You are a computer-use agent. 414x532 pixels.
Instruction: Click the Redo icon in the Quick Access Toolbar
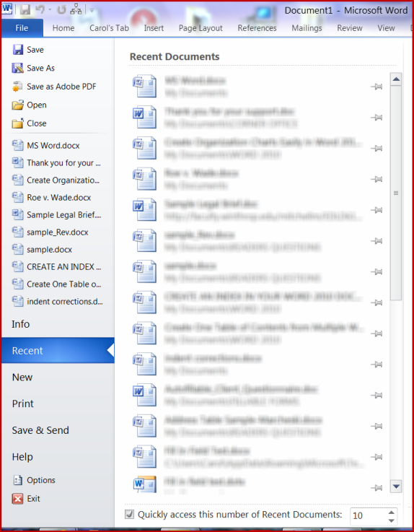click(x=61, y=9)
